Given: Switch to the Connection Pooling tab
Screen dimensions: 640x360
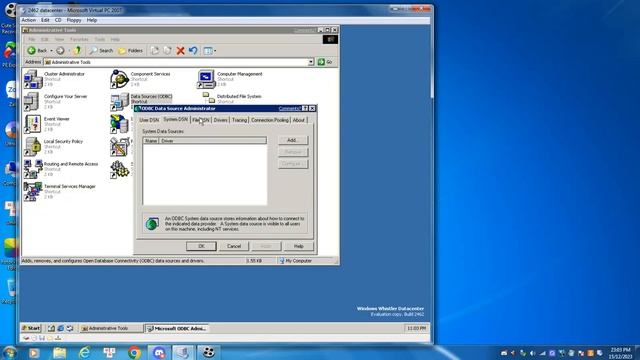Looking at the screenshot, I should (x=270, y=120).
